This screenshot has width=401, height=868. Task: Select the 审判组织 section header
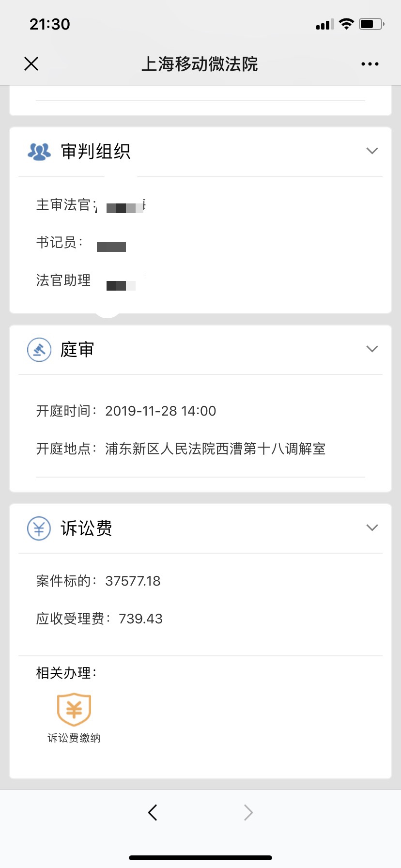pyautogui.click(x=200, y=152)
